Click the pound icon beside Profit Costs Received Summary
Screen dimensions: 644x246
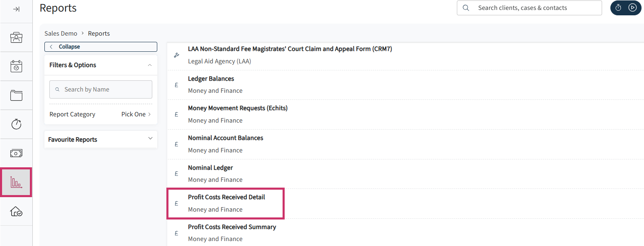click(x=176, y=233)
